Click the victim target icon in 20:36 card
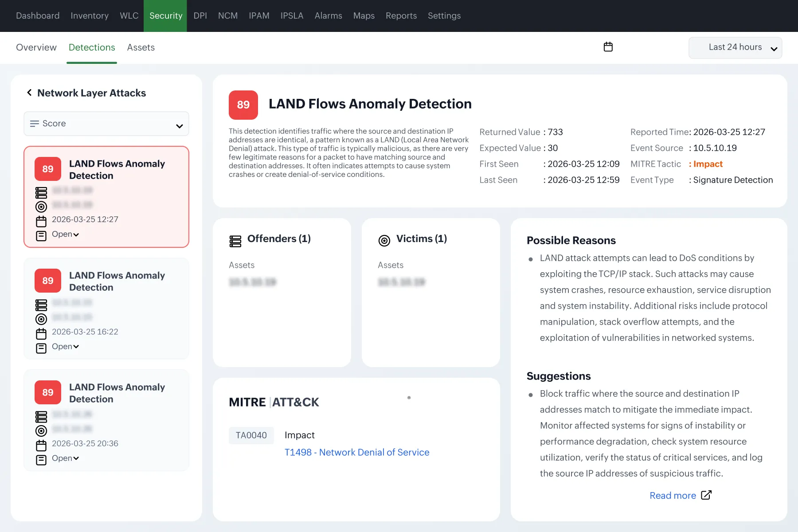 click(x=41, y=431)
